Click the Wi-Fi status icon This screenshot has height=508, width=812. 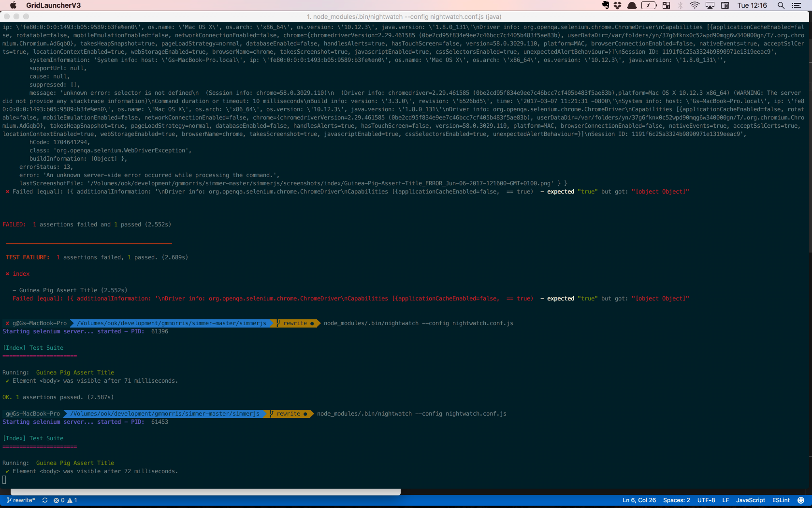pyautogui.click(x=695, y=5)
